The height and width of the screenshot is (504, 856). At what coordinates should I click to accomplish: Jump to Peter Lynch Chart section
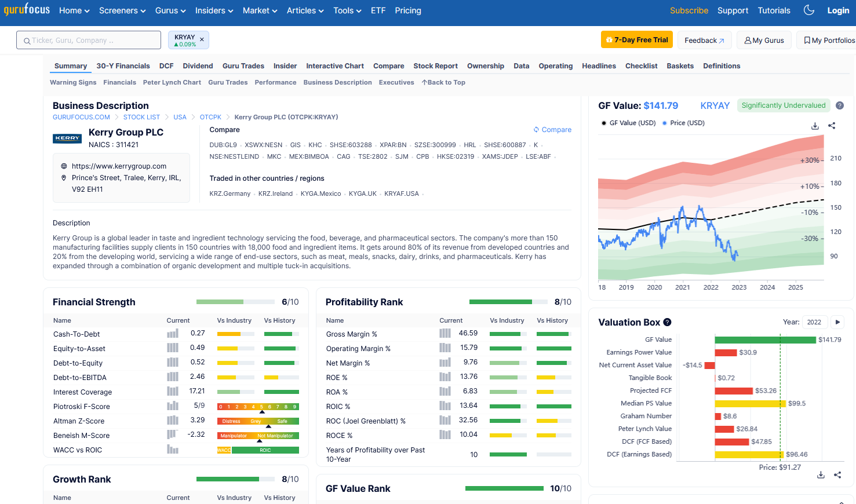(172, 82)
